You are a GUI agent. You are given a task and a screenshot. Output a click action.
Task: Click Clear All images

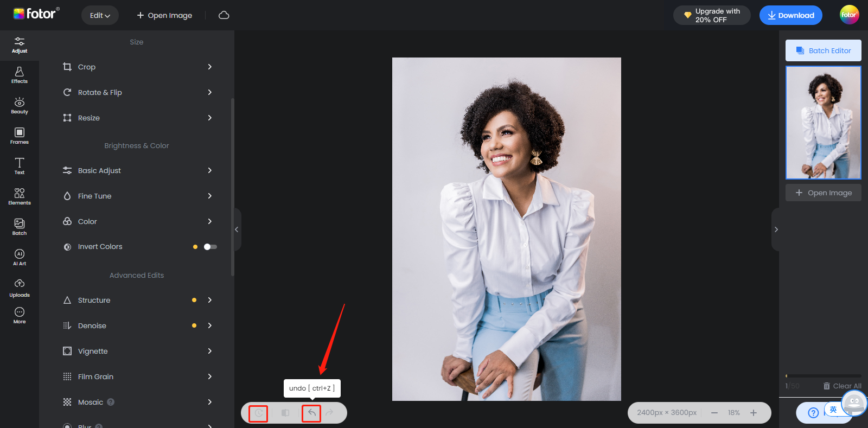(843, 386)
